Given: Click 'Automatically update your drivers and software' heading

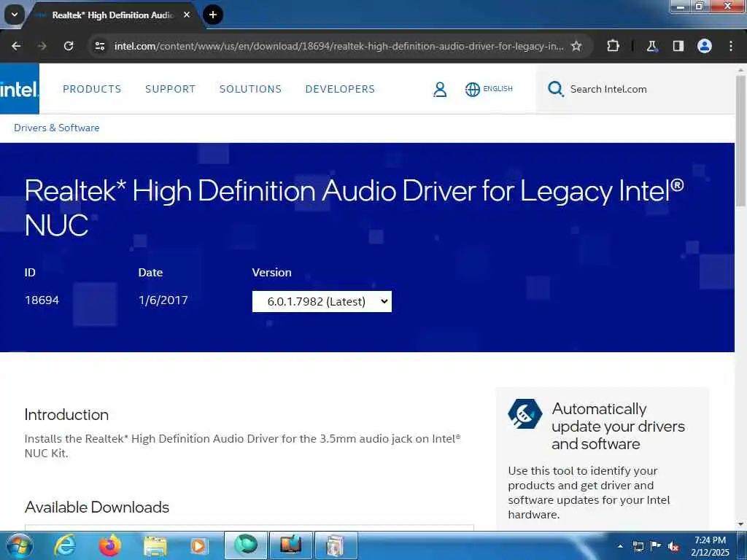Looking at the screenshot, I should click(618, 426).
